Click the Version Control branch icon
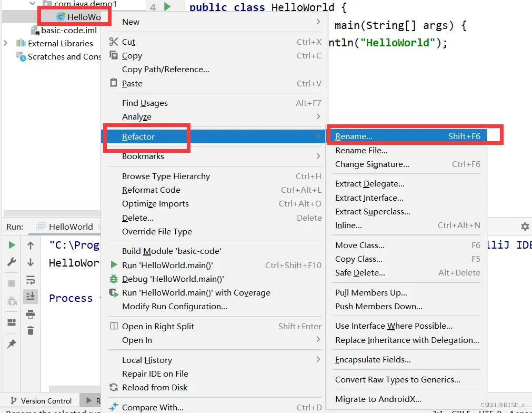The height and width of the screenshot is (413, 532). (14, 400)
